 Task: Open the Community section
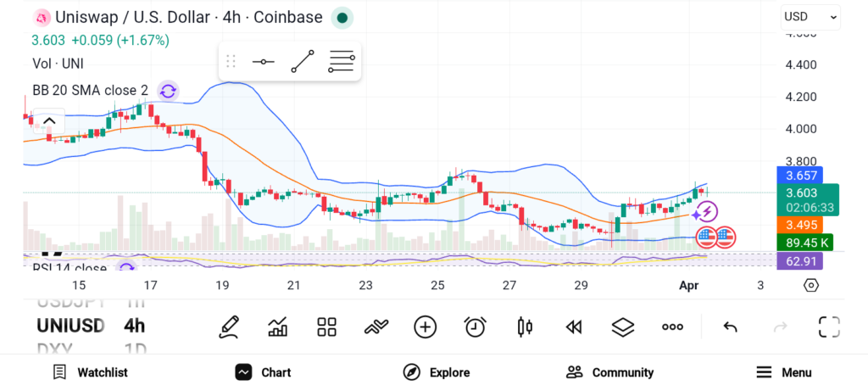(609, 372)
